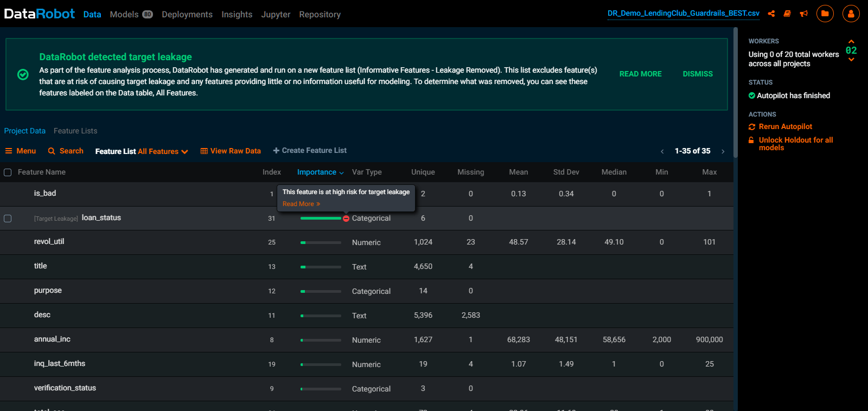Screen dimensions: 868x411
Task: Open the share project icon
Action: tap(771, 14)
